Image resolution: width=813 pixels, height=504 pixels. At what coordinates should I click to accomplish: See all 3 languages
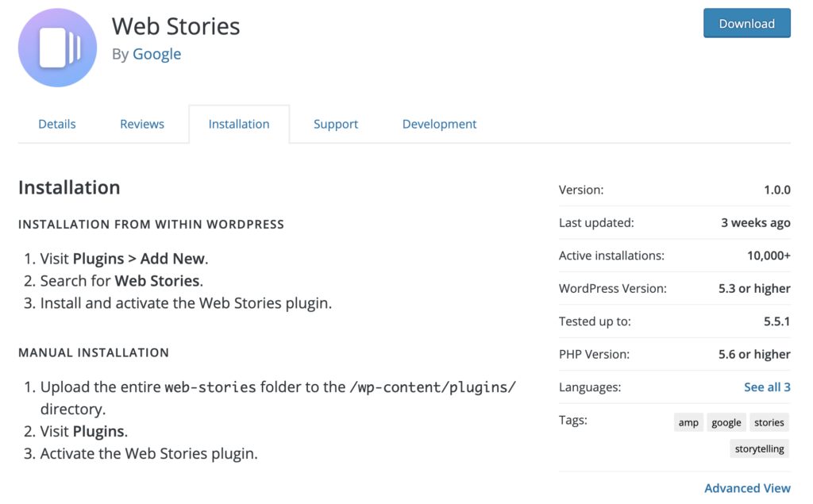coord(767,387)
